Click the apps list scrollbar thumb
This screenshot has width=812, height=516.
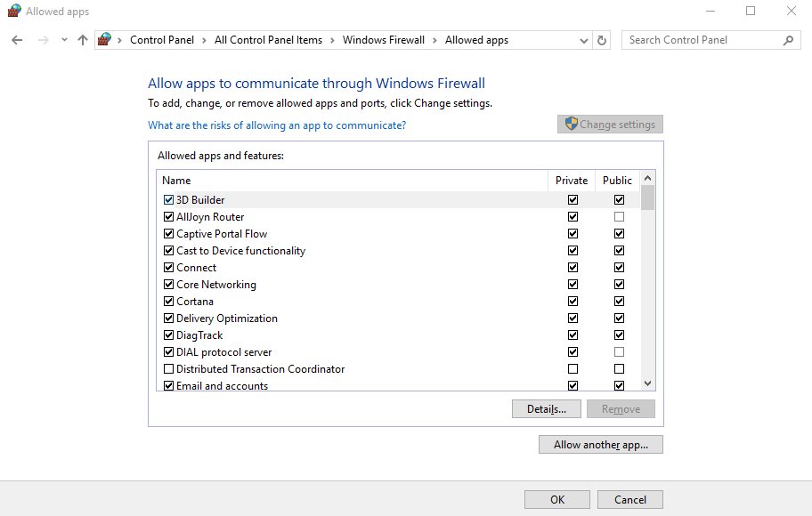click(647, 198)
